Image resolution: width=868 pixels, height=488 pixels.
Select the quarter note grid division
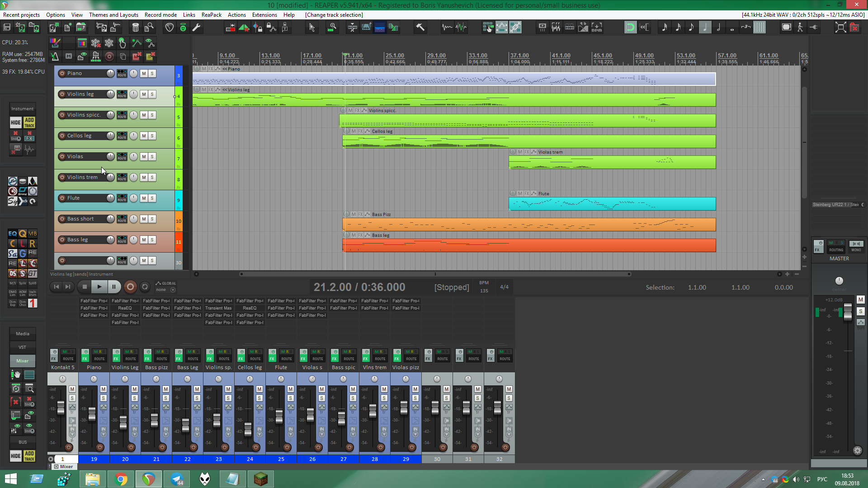click(x=705, y=28)
